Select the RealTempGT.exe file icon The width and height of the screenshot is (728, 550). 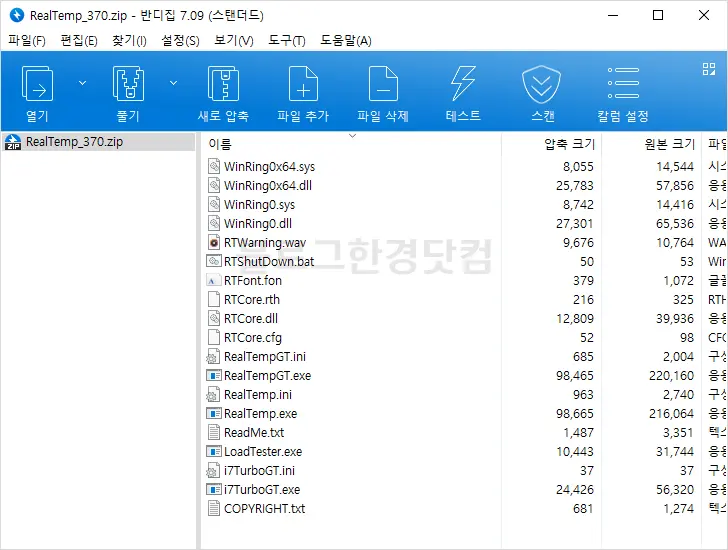214,375
